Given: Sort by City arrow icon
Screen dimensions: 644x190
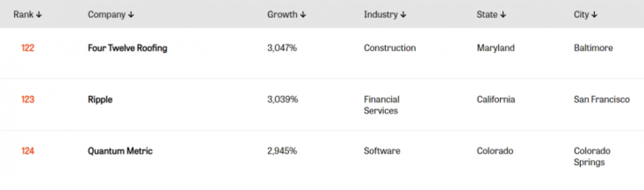Looking at the screenshot, I should [x=595, y=15].
